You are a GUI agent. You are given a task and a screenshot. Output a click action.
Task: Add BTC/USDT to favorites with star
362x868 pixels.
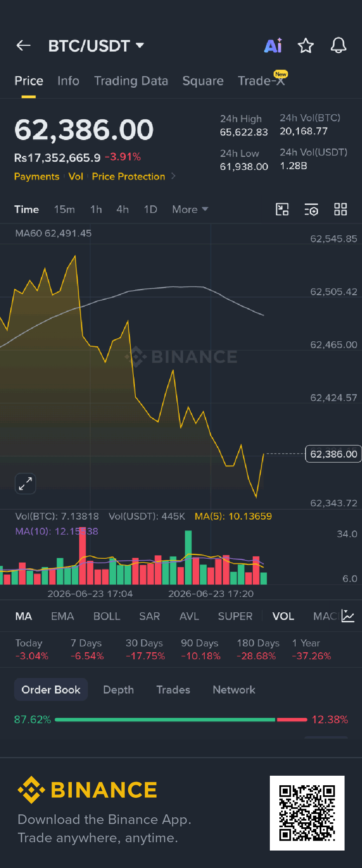[x=306, y=45]
